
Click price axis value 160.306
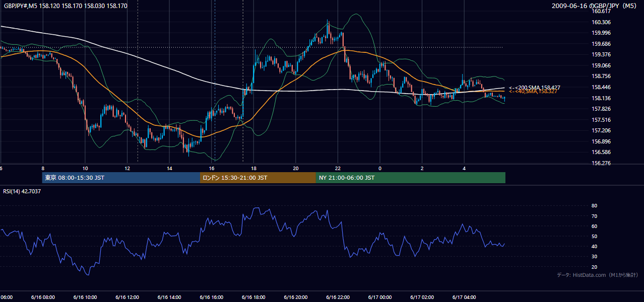(x=602, y=22)
